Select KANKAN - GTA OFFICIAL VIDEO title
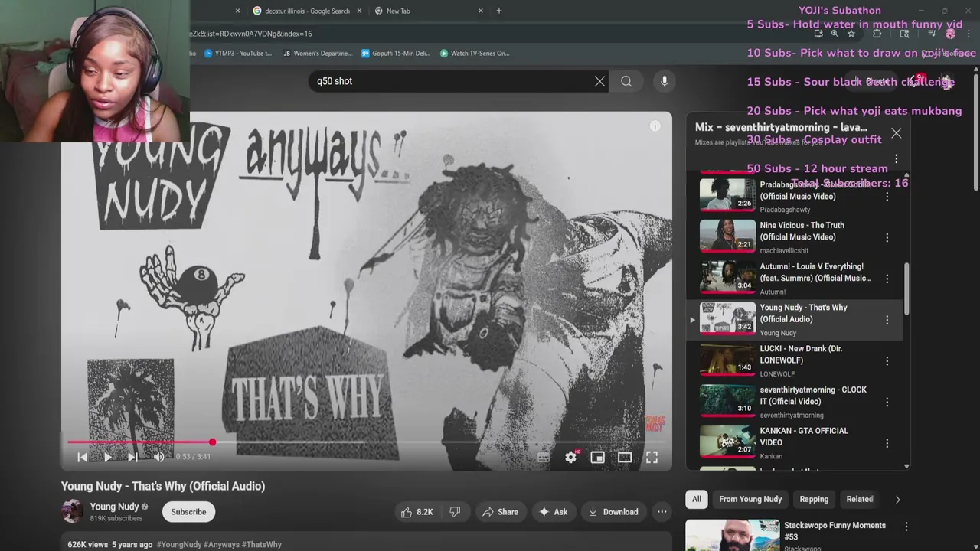This screenshot has width=980, height=551. [804, 436]
